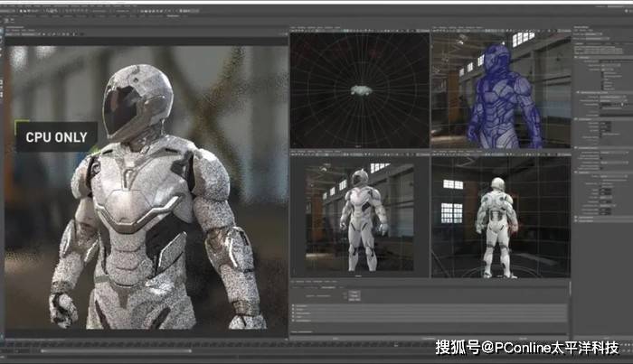Click the CPU ONLY label on the render view
Viewport: 633px width, 364px height.
point(56,137)
